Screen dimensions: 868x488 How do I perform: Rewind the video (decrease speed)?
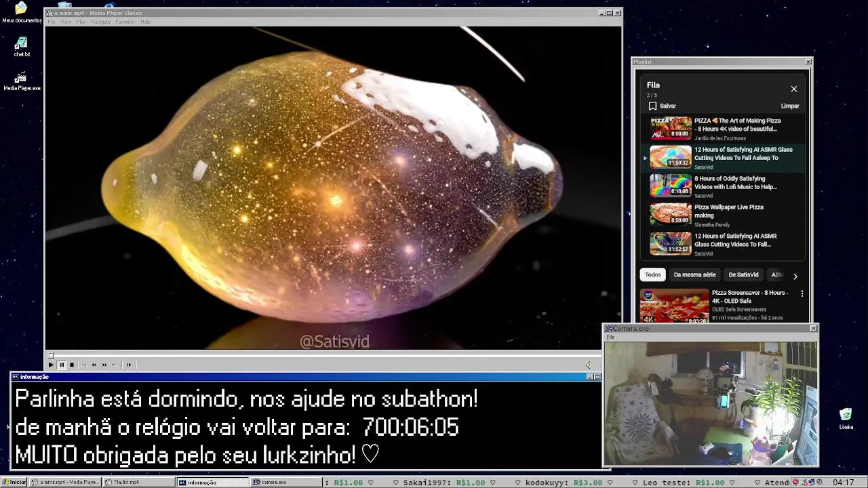94,365
